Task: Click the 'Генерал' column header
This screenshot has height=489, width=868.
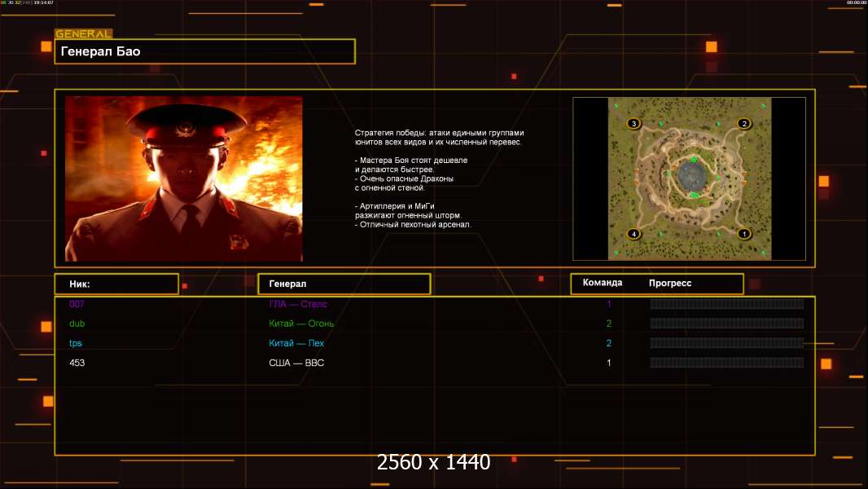Action: click(344, 284)
